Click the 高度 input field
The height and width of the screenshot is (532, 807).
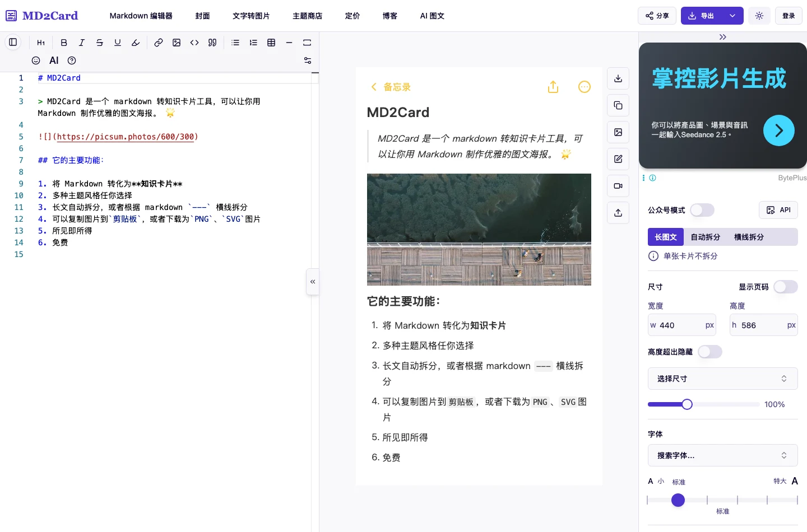(764, 325)
